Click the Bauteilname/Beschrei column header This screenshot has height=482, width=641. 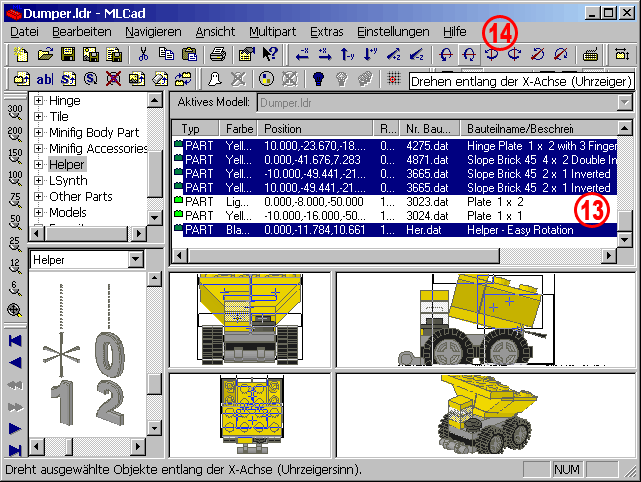(x=539, y=129)
